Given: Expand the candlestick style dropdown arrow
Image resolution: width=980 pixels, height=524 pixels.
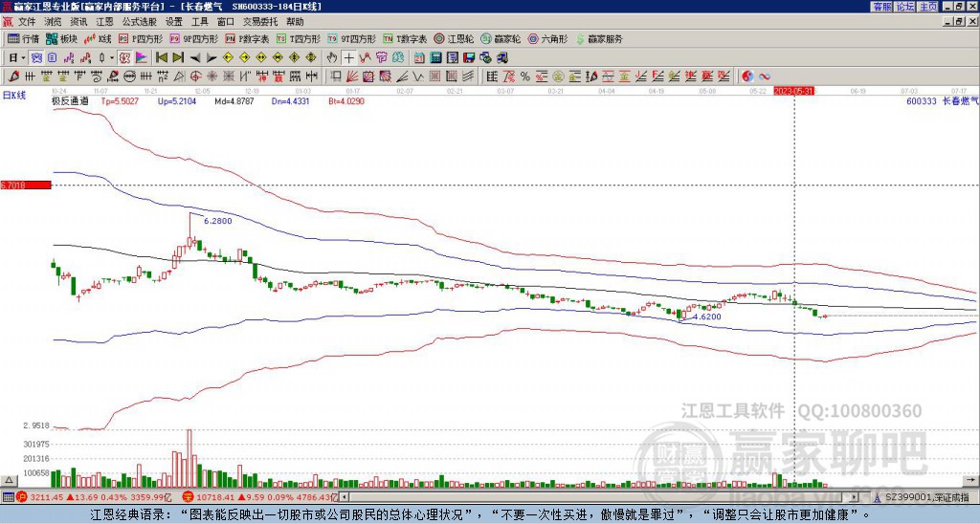Looking at the screenshot, I should point(112,57).
